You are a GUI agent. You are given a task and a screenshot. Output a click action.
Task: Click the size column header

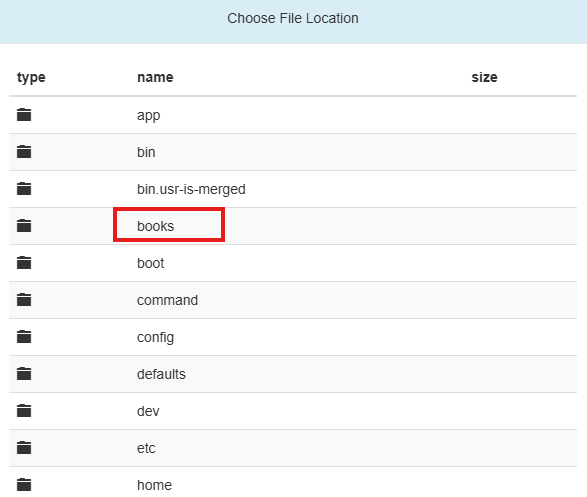pyautogui.click(x=484, y=77)
